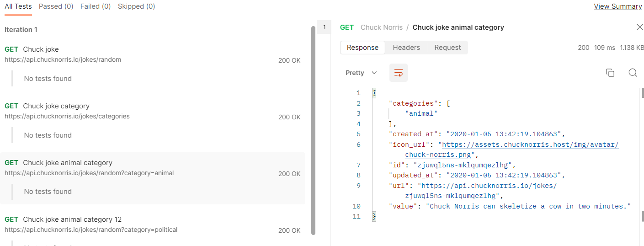Click the random?category=animal URL text
The height and width of the screenshot is (246, 644).
[89, 173]
